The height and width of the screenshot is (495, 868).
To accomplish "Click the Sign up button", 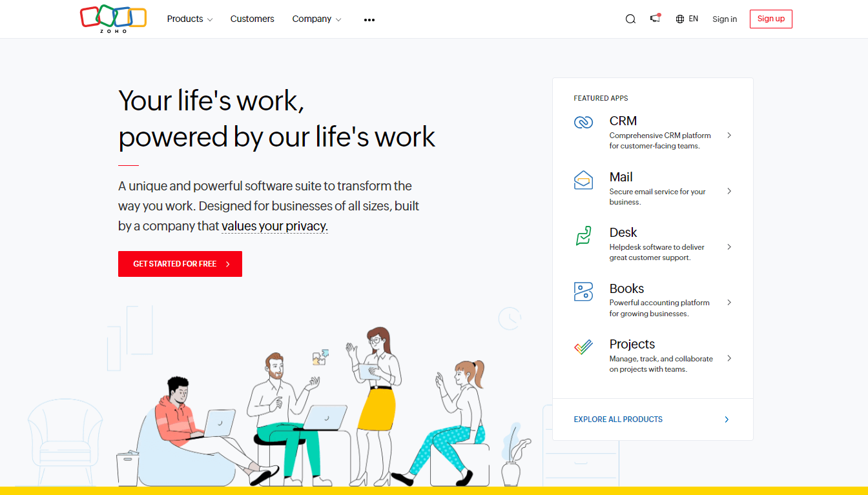I will point(771,19).
